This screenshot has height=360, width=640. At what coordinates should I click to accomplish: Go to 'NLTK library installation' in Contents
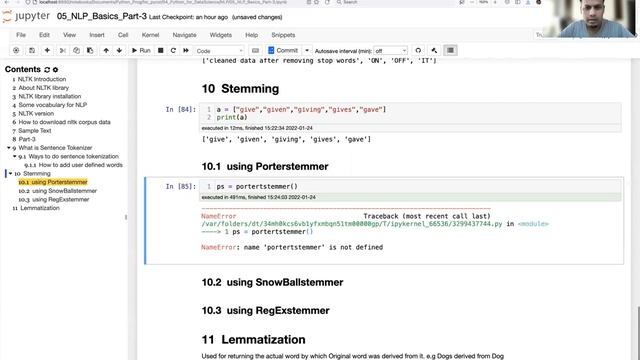point(50,96)
